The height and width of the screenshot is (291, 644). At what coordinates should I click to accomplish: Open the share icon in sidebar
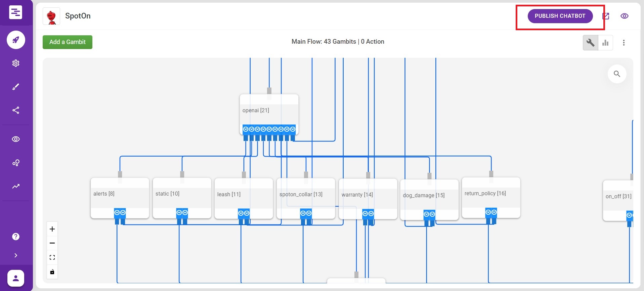point(16,110)
